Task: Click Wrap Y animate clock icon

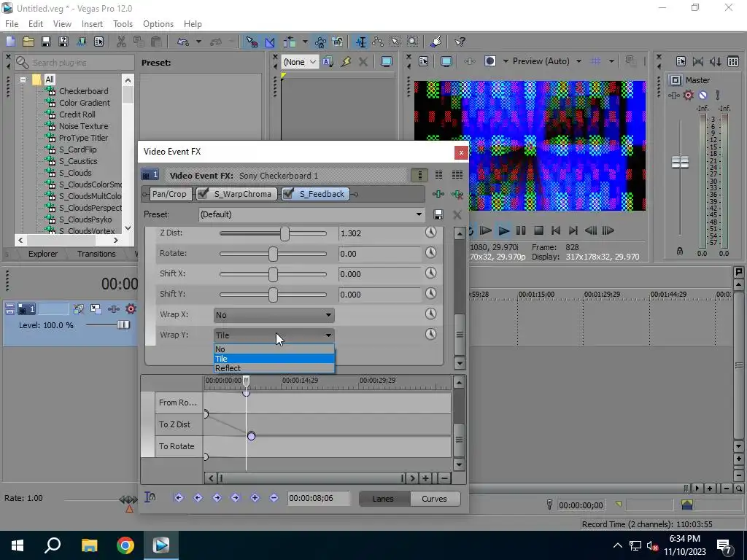Action: click(x=430, y=334)
